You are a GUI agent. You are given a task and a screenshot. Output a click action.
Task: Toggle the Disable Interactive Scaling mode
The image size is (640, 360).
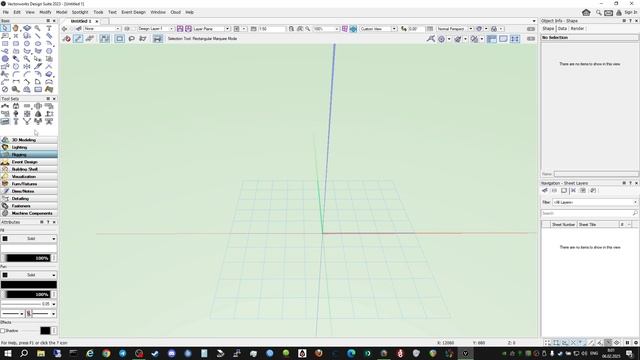pyautogui.click(x=67, y=38)
